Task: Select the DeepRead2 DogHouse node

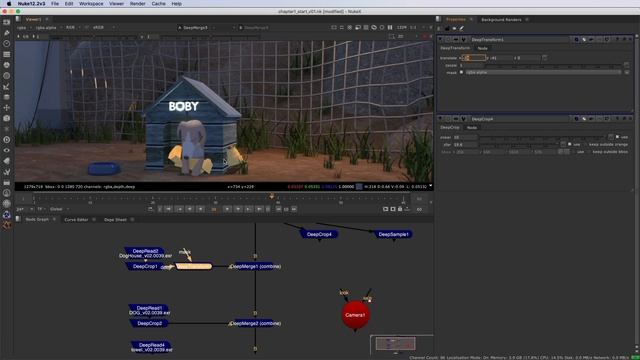Action: pos(145,253)
